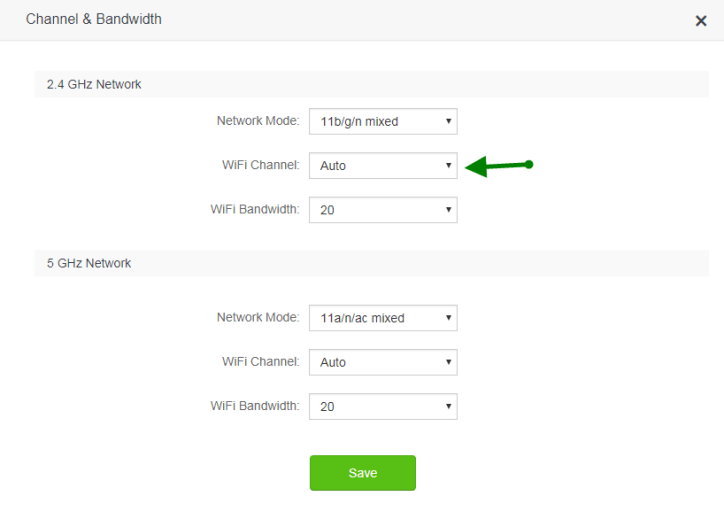Click the caret on the 11a/n/ac mixed selector
724x519 pixels.
pos(449,319)
